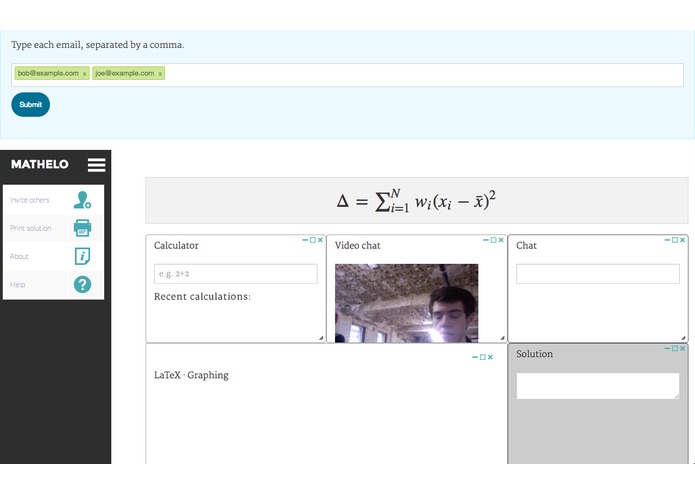Minimize the Video chat panel
The width and height of the screenshot is (695, 494).
[486, 240]
